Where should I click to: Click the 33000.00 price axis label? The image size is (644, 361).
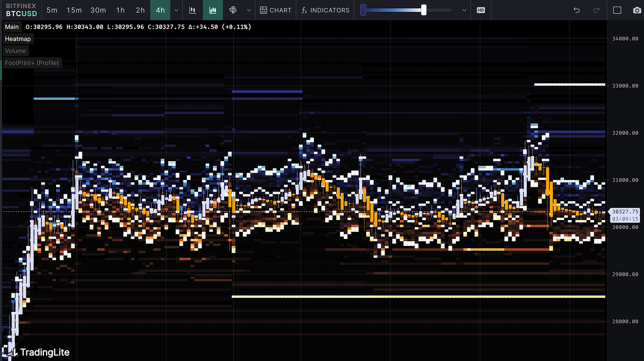coord(625,86)
